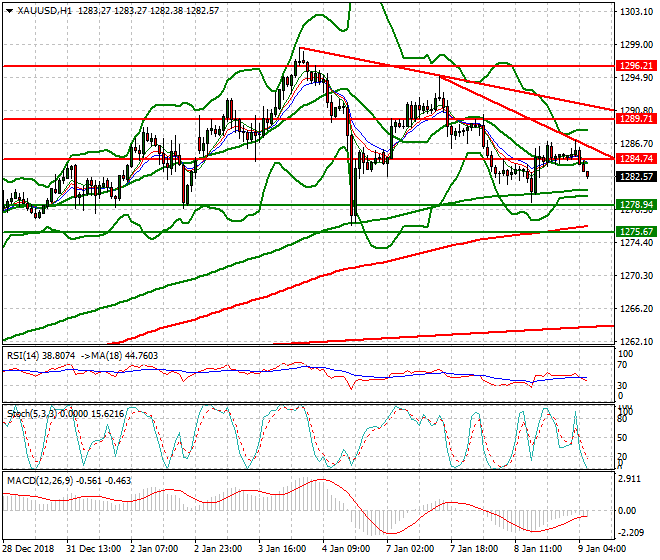Viewport: 660px width, 560px height.
Task: Select the 9 Jan 04:00 time axis label
Action: coord(601,549)
